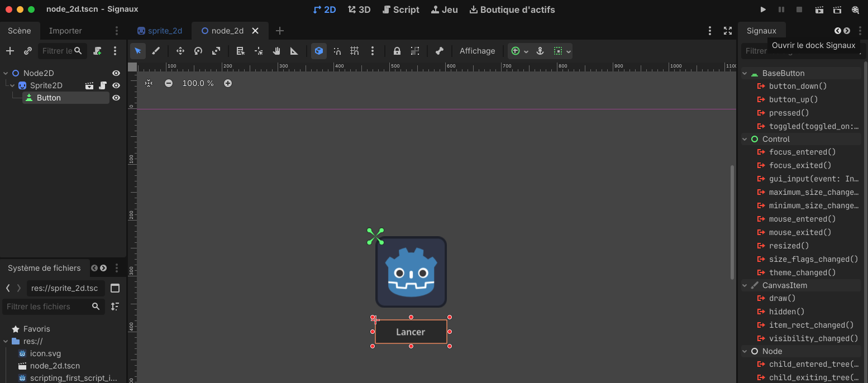The height and width of the screenshot is (383, 868).
Task: Select the Rotate mode tool
Action: (x=198, y=51)
